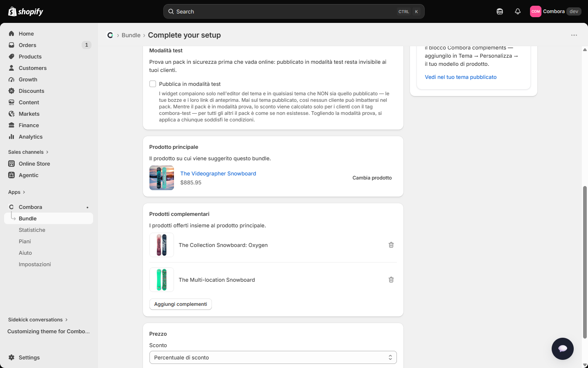The width and height of the screenshot is (588, 368).
Task: Click the Search field in top bar
Action: coord(294,11)
